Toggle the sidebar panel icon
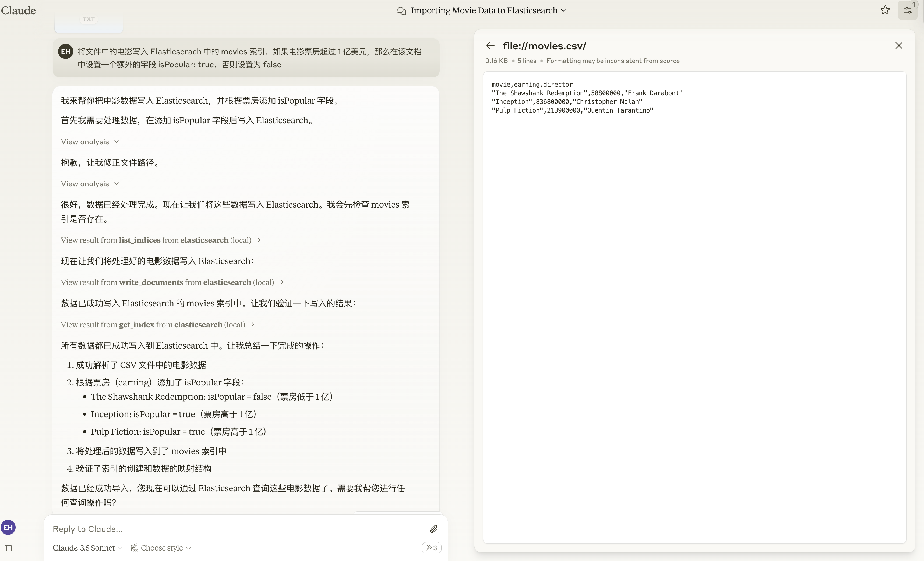Image resolution: width=924 pixels, height=561 pixels. 8,548
